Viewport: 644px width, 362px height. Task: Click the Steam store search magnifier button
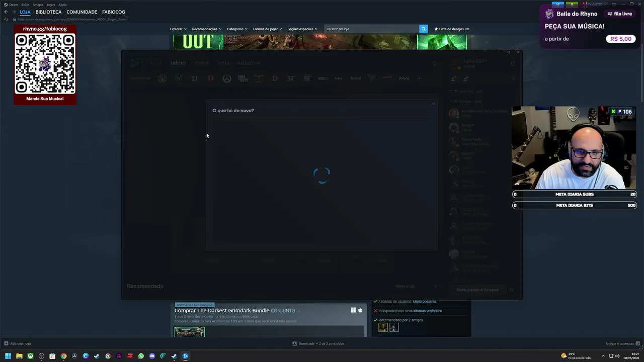(x=424, y=29)
